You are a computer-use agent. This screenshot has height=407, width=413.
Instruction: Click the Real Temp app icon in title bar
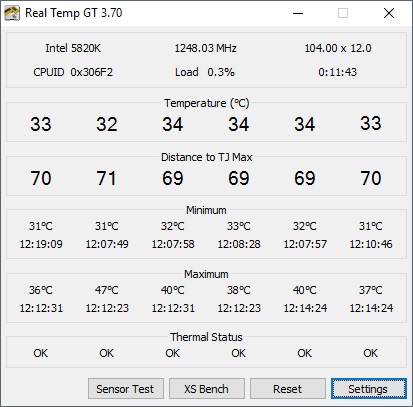12,13
